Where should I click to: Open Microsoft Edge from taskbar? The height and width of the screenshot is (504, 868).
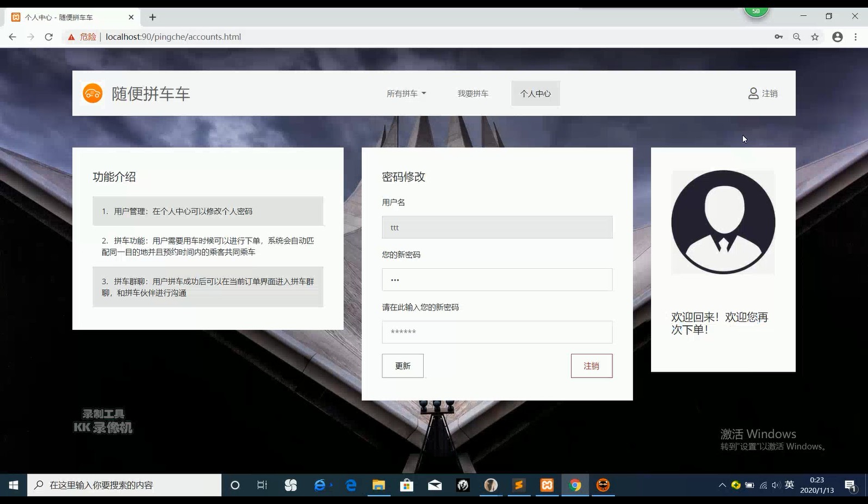[351, 485]
